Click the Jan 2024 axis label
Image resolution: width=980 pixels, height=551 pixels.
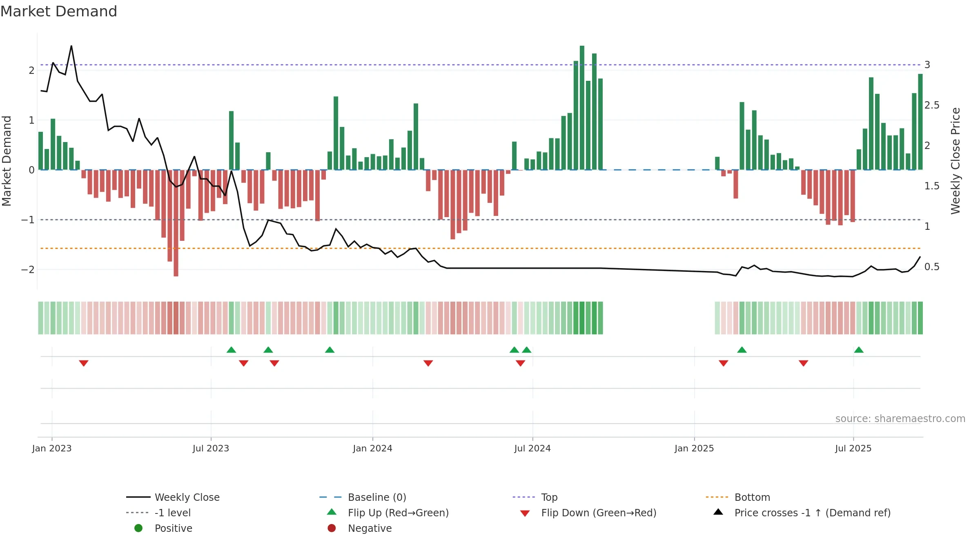tap(372, 449)
